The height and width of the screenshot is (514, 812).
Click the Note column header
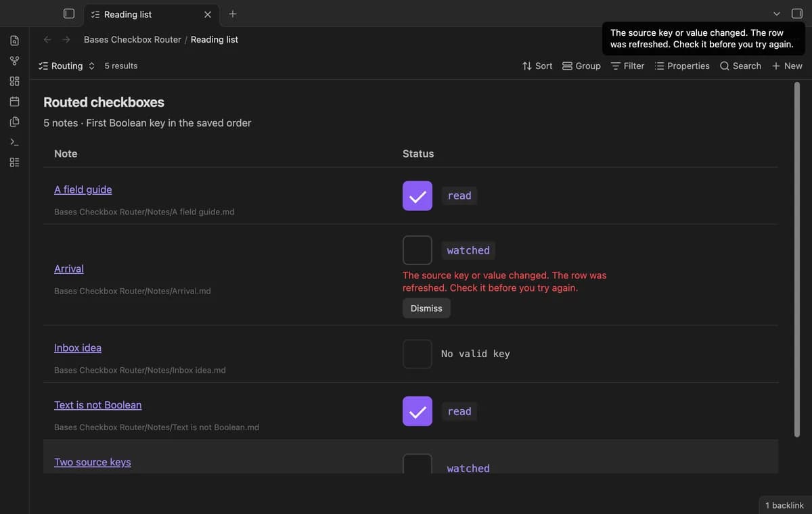66,154
